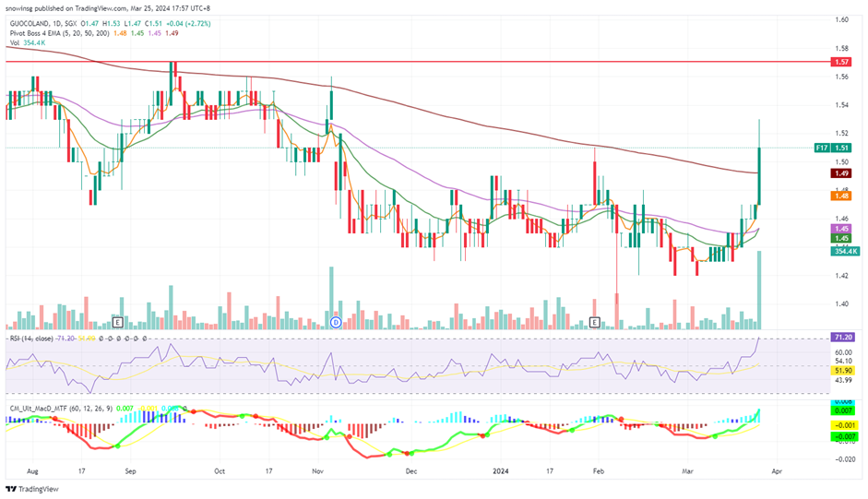Click the Oct label on time axis
Screen dimensions: 868x499
pyautogui.click(x=220, y=472)
